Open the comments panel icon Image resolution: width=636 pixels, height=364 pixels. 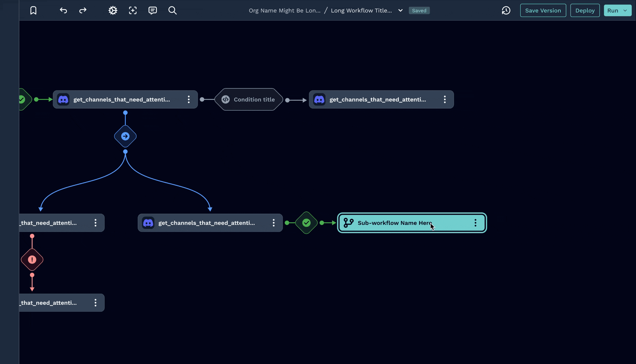(x=153, y=10)
